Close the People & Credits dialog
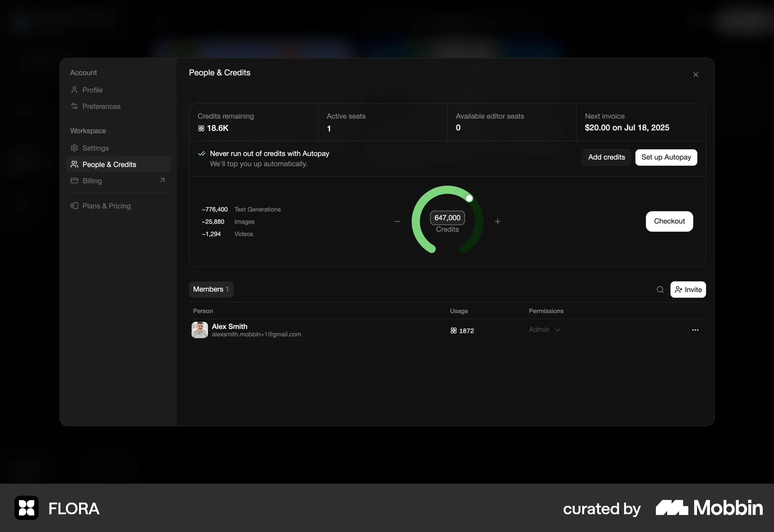This screenshot has height=532, width=774. pos(695,75)
